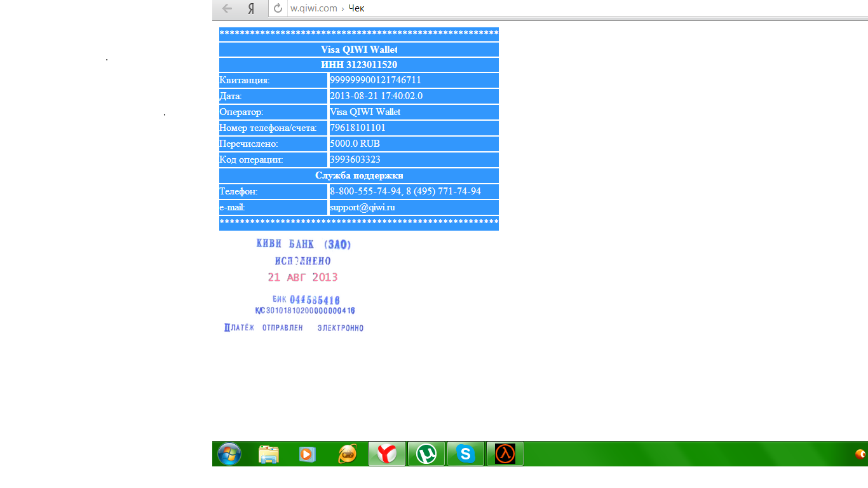Click the w.qiwi.com address bar

314,8
